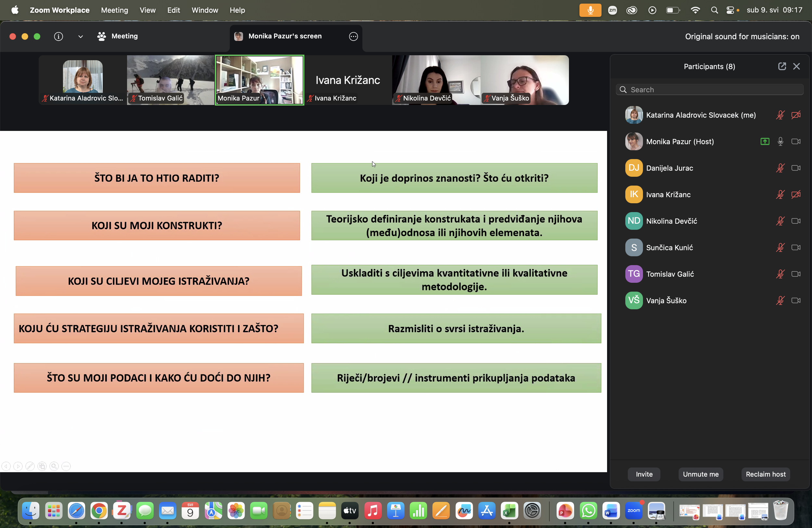Click Danijela Jurac's DJ avatar
Viewport: 812px width, 528px height.
tap(634, 168)
